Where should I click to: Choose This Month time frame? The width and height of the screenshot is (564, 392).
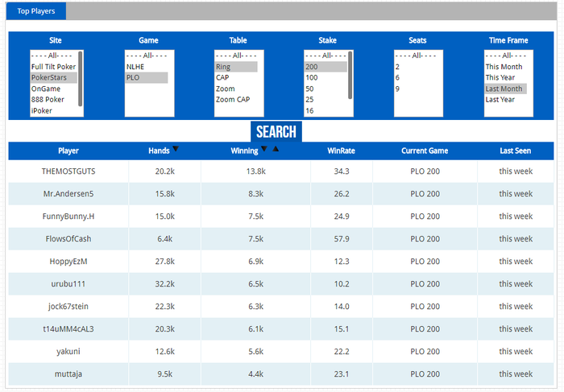coord(506,67)
